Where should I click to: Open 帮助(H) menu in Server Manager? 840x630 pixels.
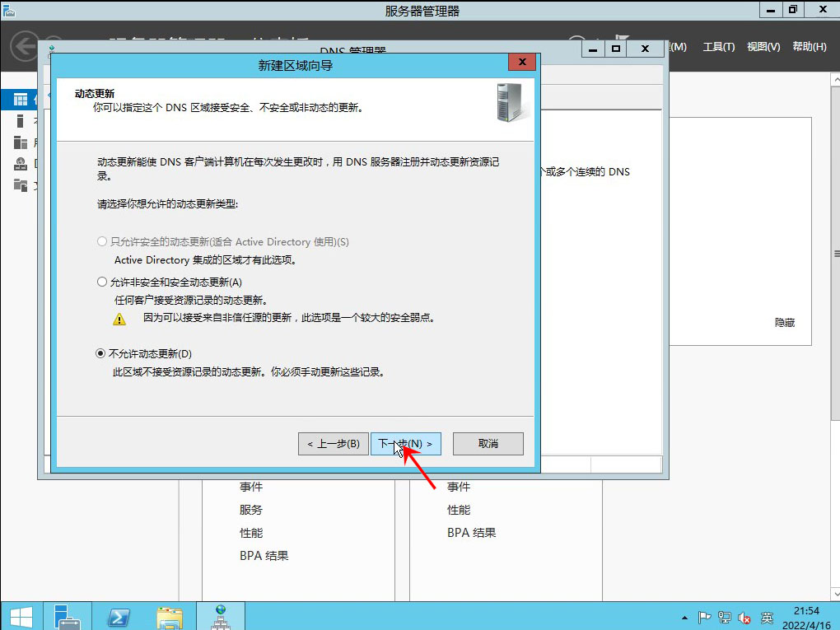[810, 47]
